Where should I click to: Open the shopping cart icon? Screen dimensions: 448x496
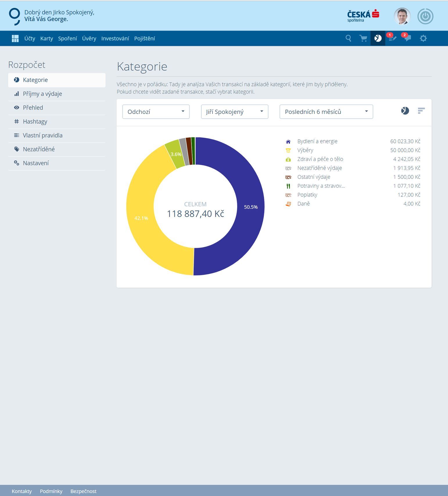click(363, 38)
